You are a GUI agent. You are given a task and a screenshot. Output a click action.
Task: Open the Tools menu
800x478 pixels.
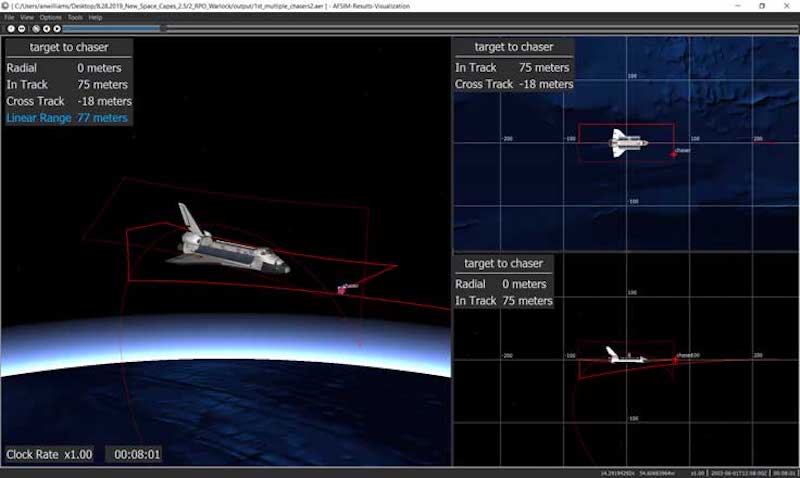(x=75, y=17)
